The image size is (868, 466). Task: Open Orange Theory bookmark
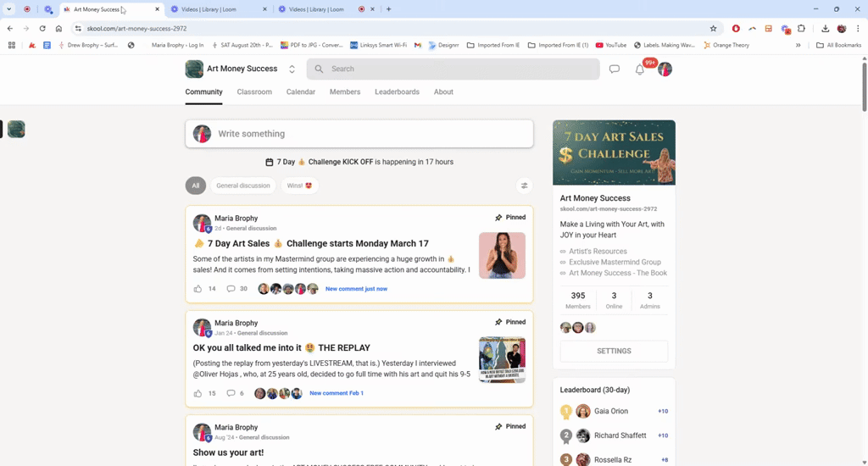pyautogui.click(x=726, y=46)
